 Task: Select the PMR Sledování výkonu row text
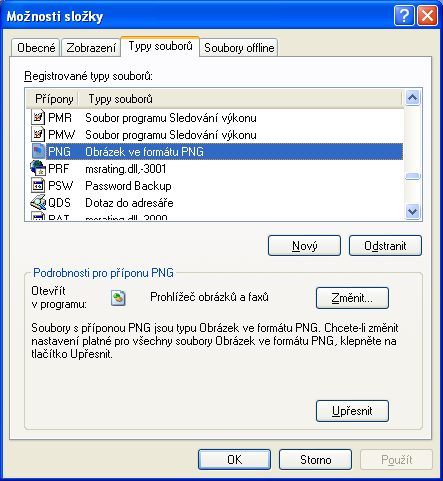[x=171, y=118]
